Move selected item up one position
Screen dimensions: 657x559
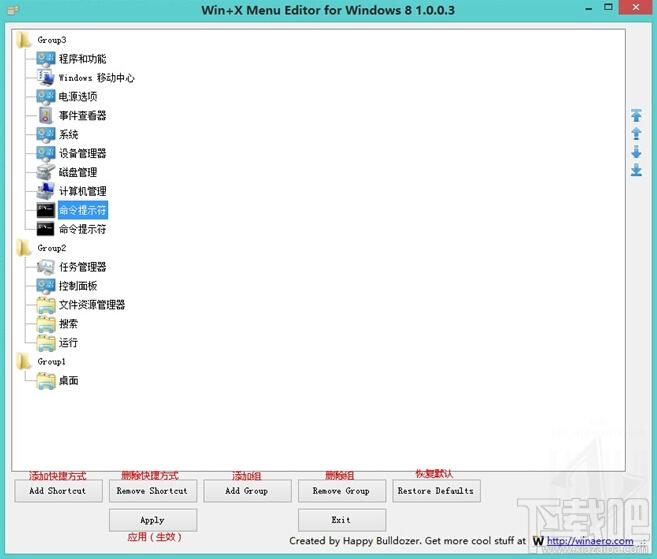click(x=636, y=134)
